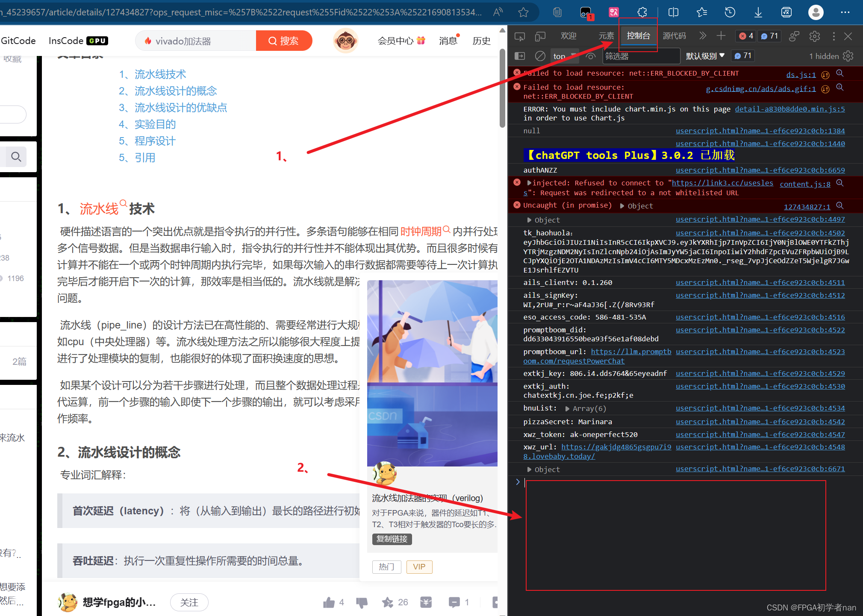Viewport: 863px width, 616px height.
Task: Click the add-to-favorites star icon
Action: pos(523,12)
